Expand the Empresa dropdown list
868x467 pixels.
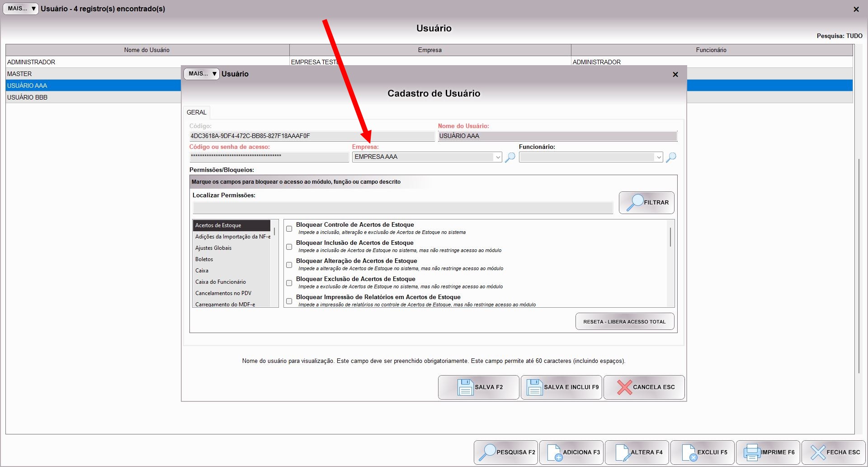pos(498,157)
